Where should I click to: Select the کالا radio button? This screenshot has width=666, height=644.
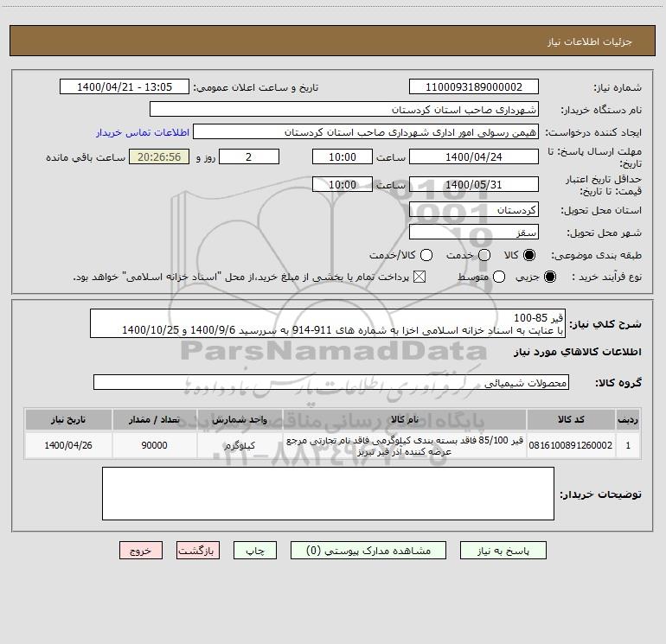tap(529, 255)
